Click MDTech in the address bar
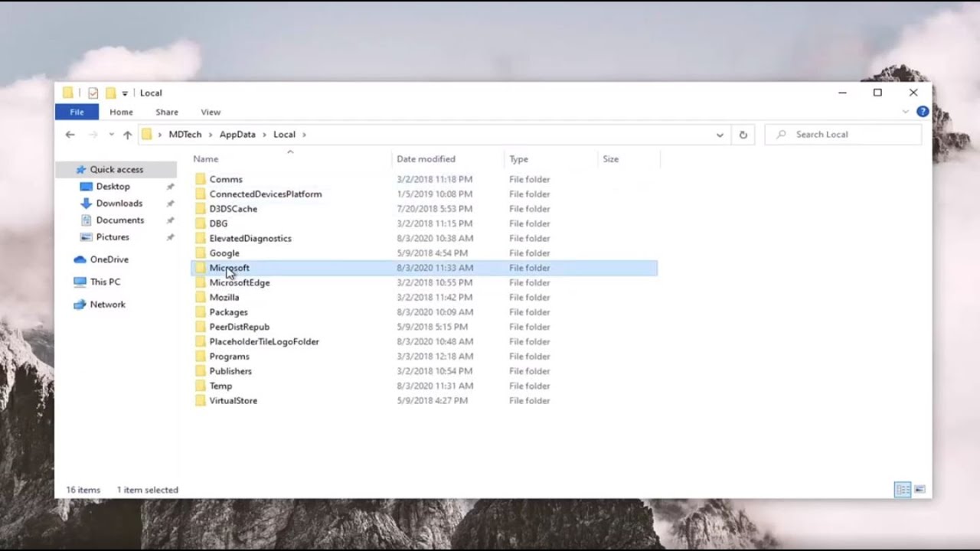This screenshot has height=551, width=980. 185,135
